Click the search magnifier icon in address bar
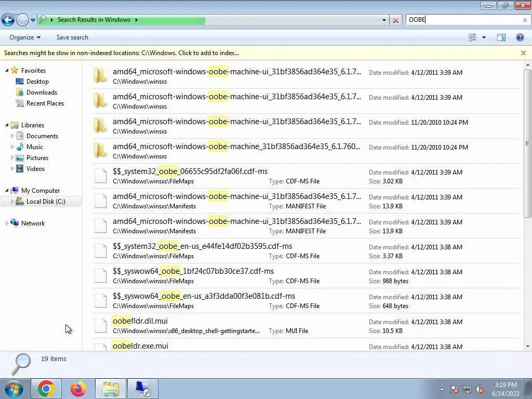This screenshot has width=532, height=399. (x=43, y=20)
